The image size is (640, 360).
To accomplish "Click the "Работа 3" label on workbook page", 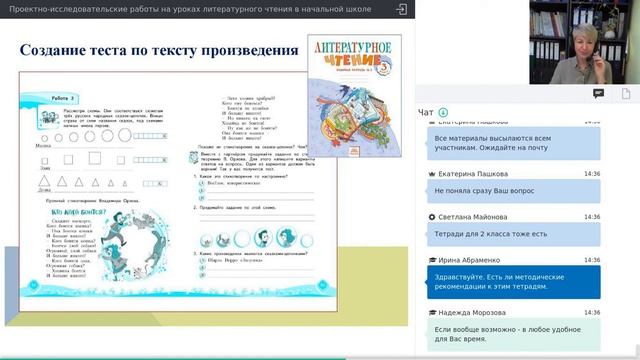I will tap(62, 98).
